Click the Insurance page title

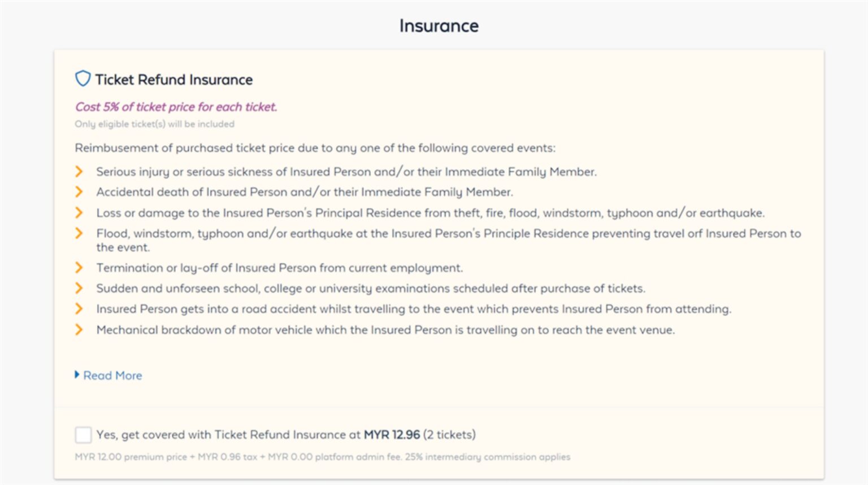point(439,25)
